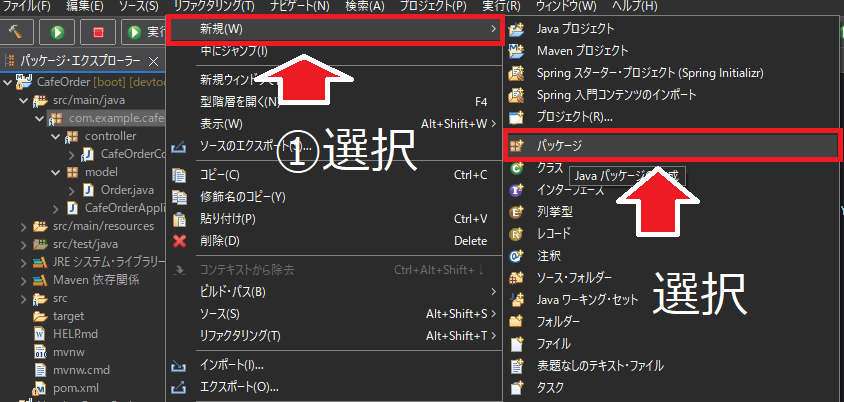The width and height of the screenshot is (844, 402).
Task: Expand the src/main/resources folder
Action: pos(25,226)
